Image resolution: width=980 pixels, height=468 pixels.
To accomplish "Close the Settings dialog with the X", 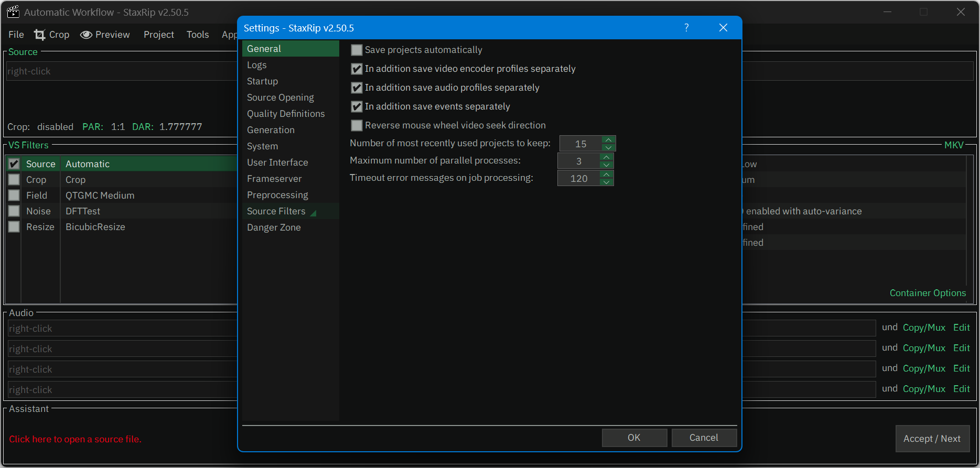I will point(723,28).
